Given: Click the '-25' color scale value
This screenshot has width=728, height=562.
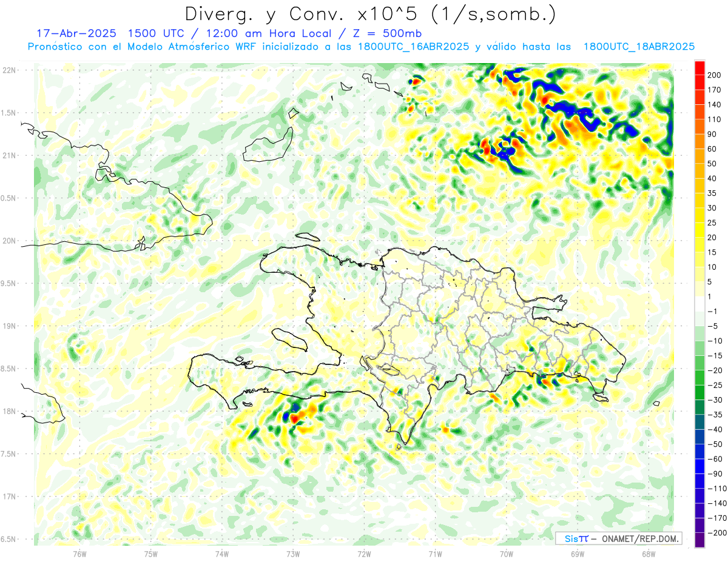Looking at the screenshot, I should 716,385.
